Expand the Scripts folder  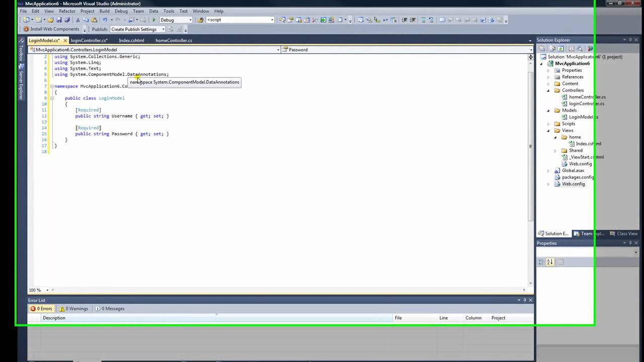click(548, 124)
